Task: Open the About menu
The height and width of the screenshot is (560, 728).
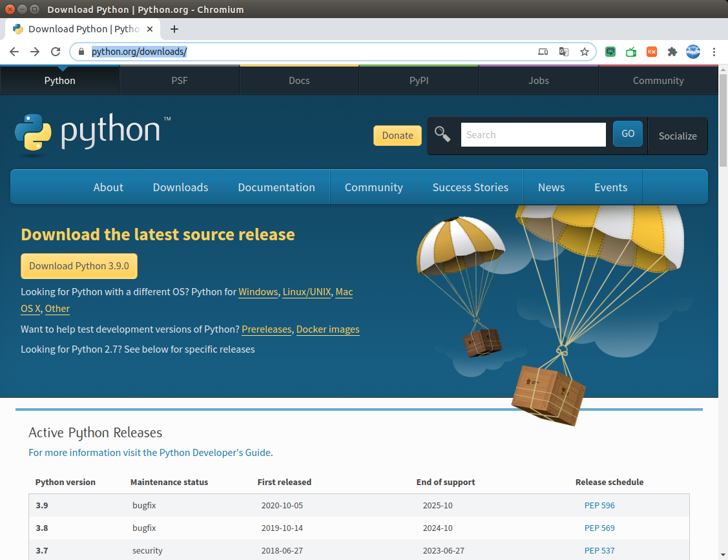Action: point(108,187)
